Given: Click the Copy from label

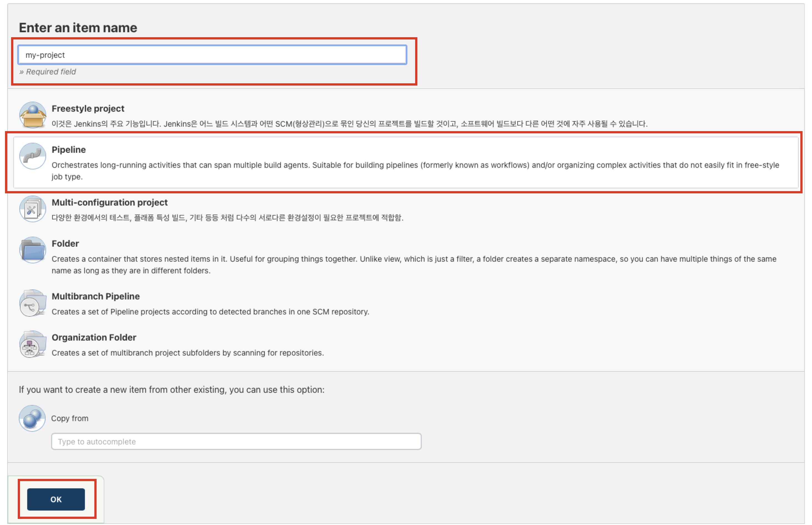Looking at the screenshot, I should tap(69, 418).
